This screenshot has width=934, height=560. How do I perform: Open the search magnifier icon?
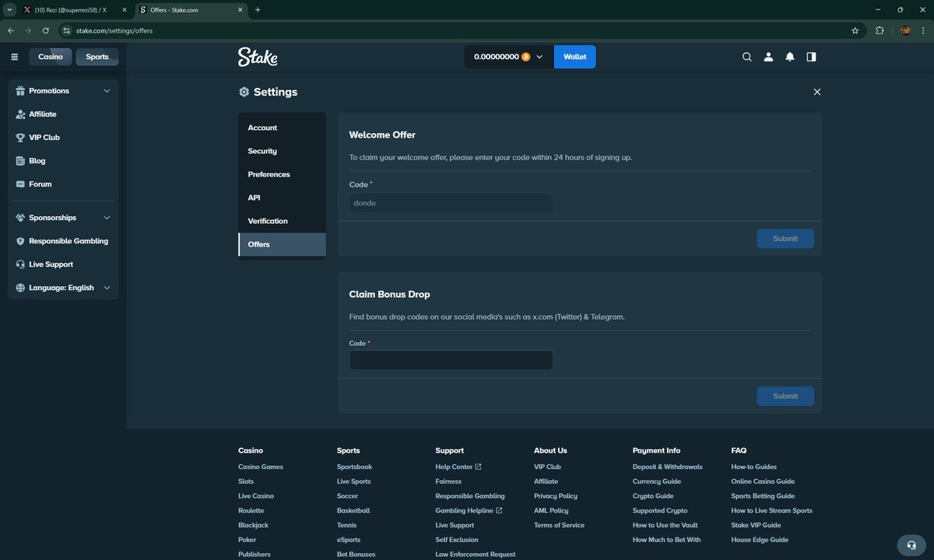click(747, 57)
